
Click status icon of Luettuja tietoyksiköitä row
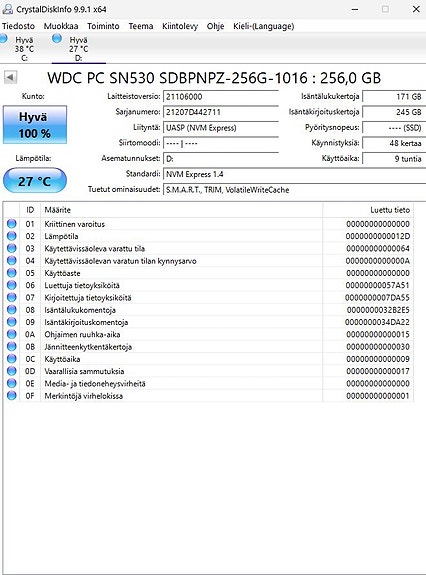click(12, 285)
